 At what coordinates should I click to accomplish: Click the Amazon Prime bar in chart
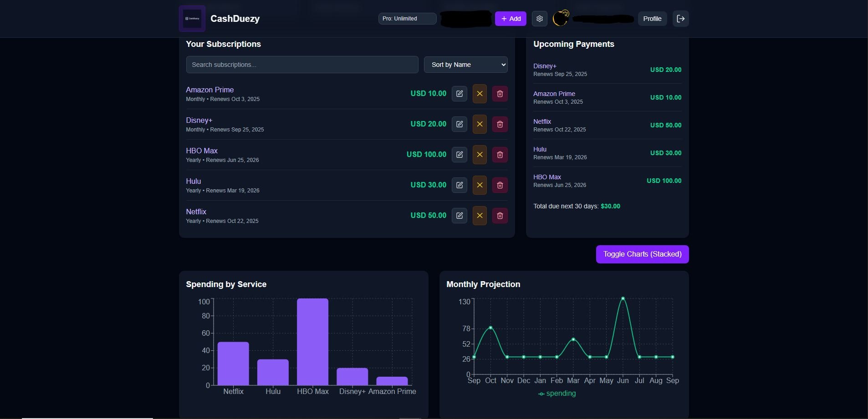click(x=392, y=381)
